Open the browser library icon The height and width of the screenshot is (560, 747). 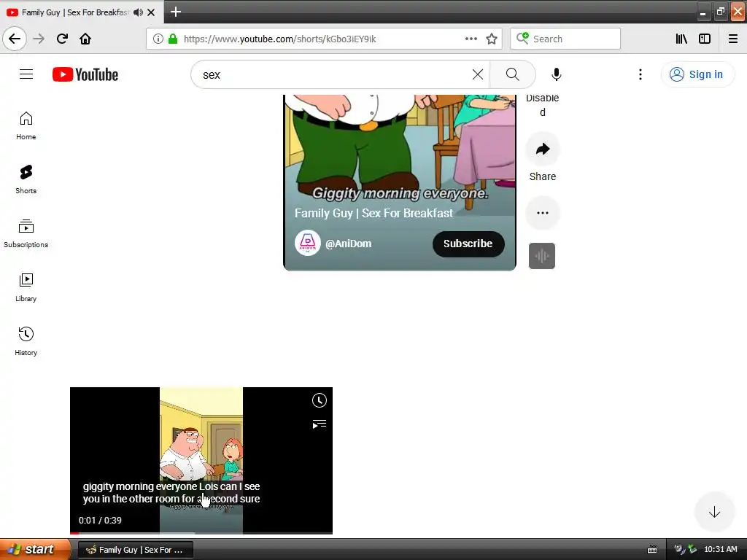click(681, 39)
